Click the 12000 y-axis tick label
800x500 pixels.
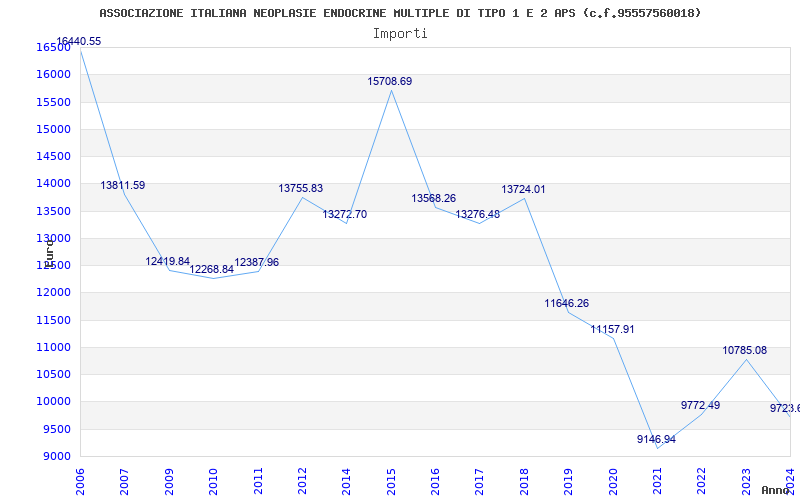(53, 292)
